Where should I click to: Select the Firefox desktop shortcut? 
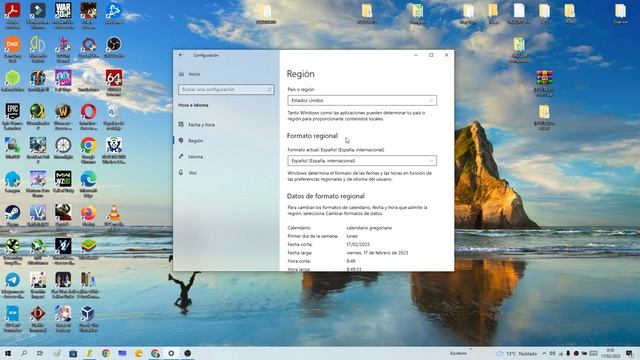[89, 216]
